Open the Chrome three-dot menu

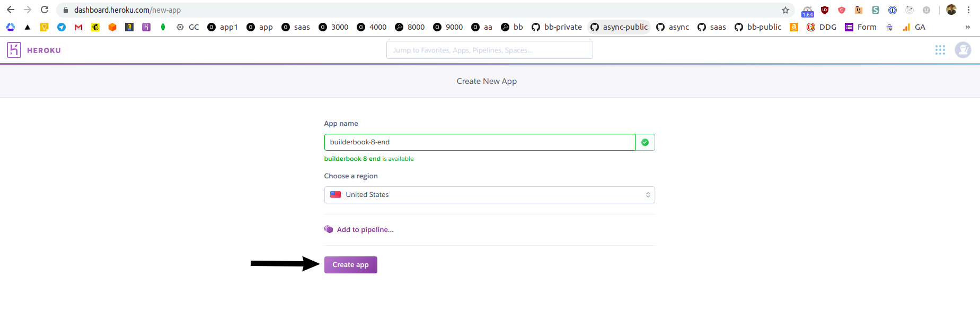[968, 10]
